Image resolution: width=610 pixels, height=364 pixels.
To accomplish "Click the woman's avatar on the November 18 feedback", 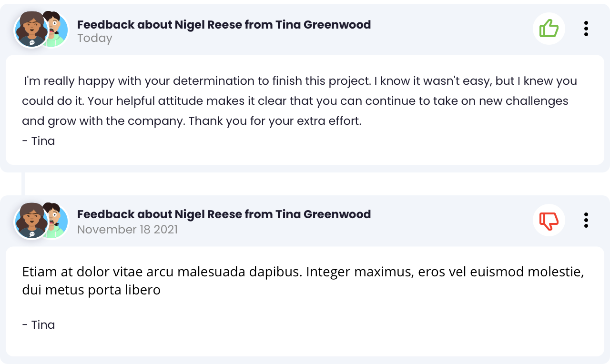I will (31, 221).
